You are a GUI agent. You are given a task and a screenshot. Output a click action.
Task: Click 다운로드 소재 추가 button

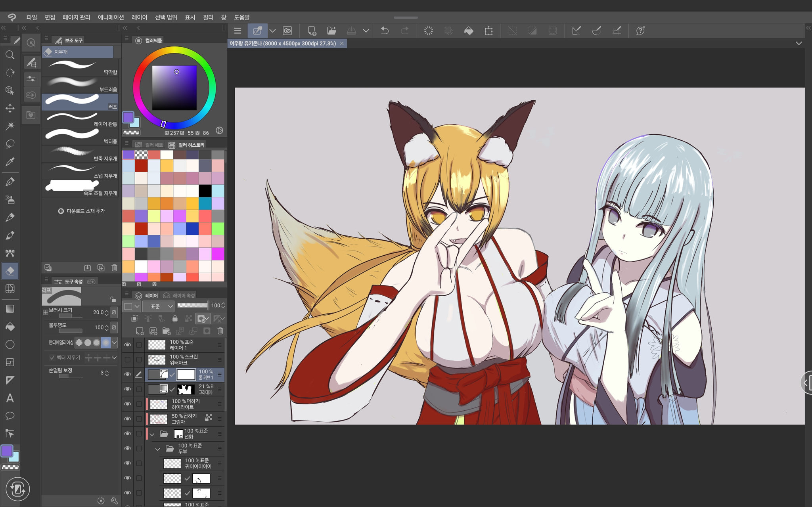pos(82,211)
